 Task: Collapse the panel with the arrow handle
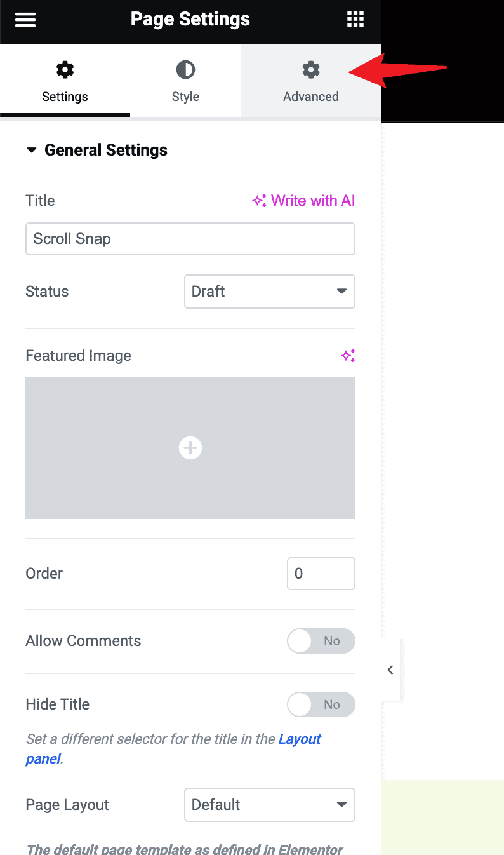click(x=390, y=670)
